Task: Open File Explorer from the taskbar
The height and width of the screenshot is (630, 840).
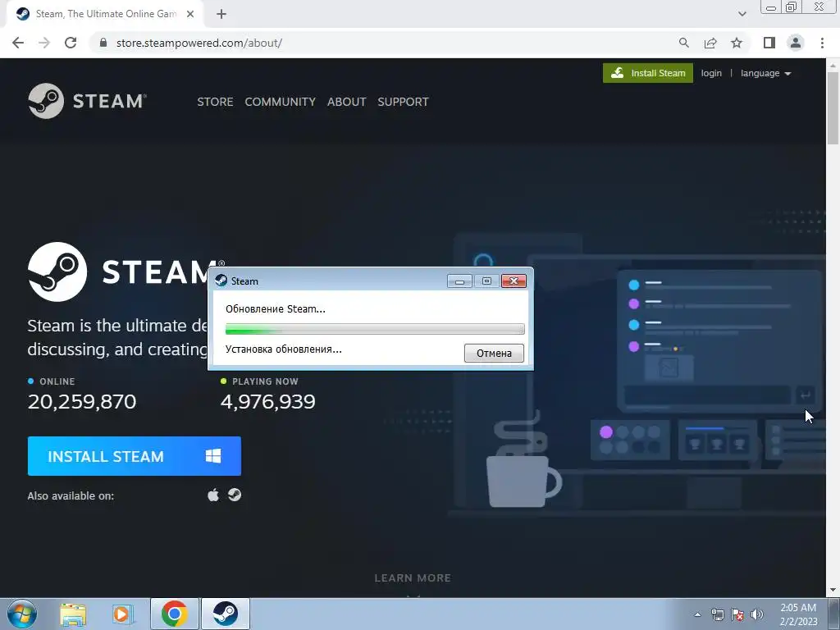Action: point(73,614)
